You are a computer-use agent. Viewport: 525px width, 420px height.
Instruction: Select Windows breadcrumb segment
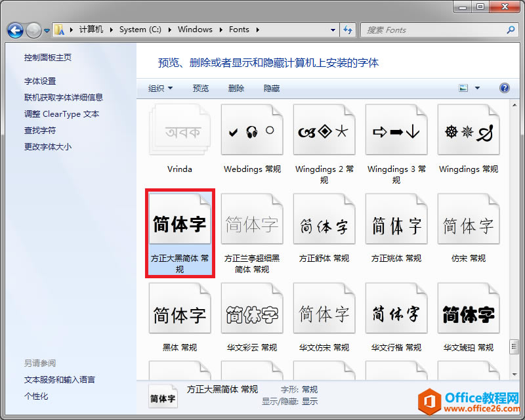195,30
